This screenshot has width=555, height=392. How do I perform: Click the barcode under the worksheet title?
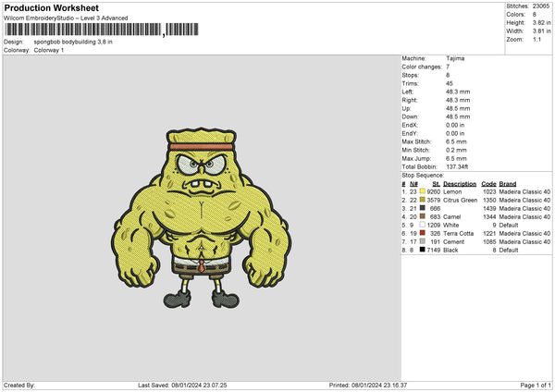(102, 30)
